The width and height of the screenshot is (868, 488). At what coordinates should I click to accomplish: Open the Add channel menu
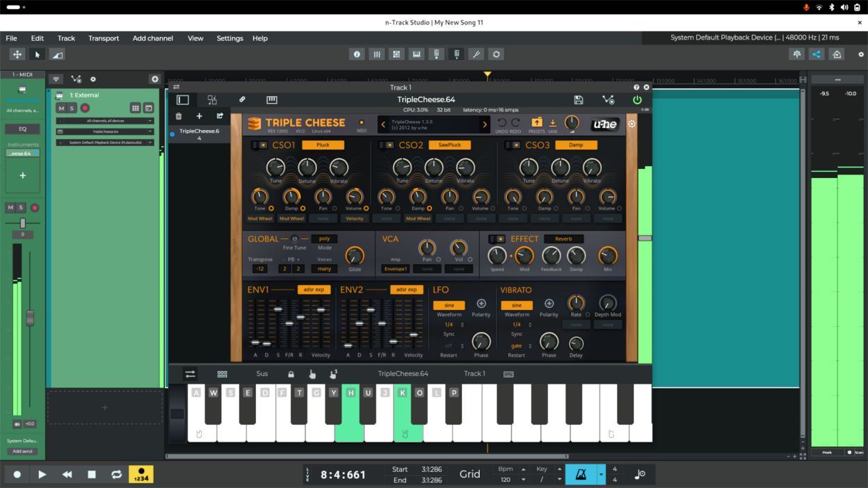point(153,38)
